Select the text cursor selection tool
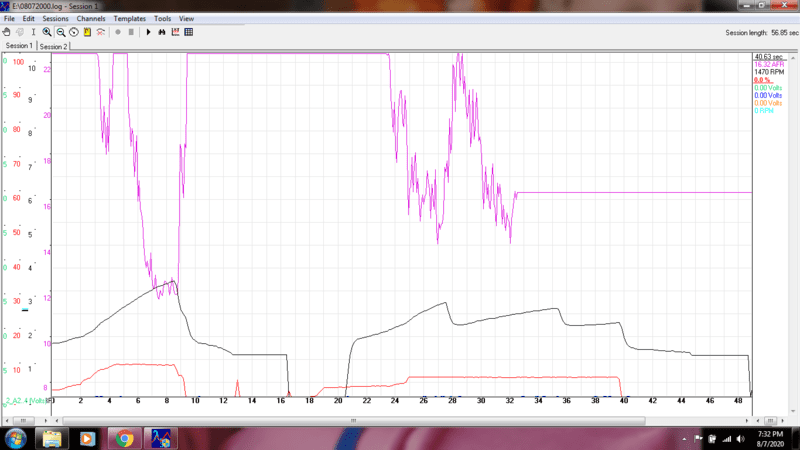This screenshot has width=800, height=450. click(x=33, y=32)
